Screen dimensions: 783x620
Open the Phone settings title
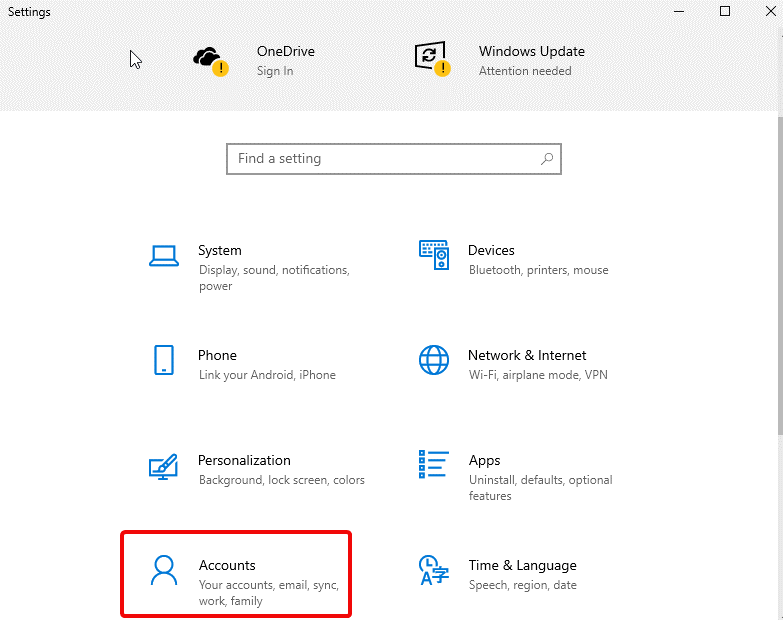tap(217, 355)
